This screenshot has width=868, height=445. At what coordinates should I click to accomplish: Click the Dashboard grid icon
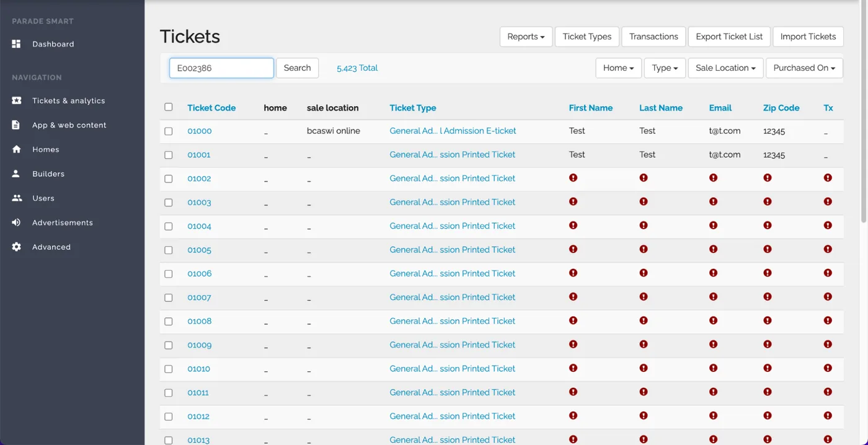click(x=17, y=44)
